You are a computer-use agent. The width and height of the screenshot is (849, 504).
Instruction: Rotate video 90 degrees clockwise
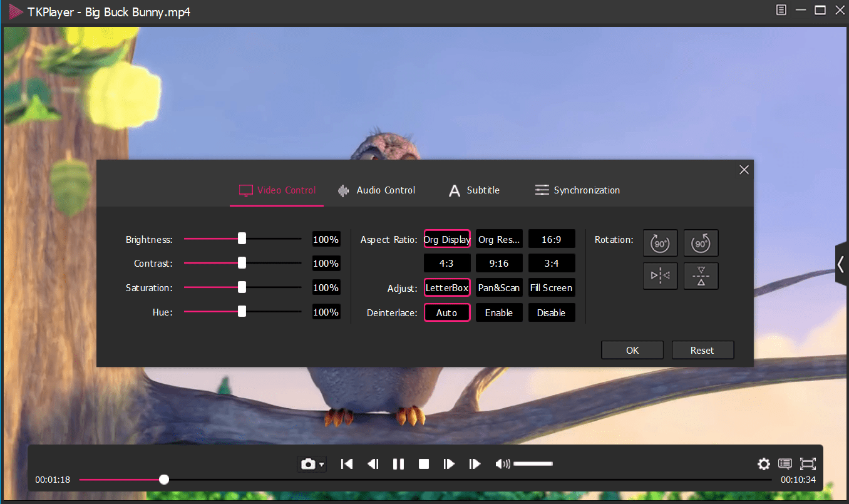[660, 243]
